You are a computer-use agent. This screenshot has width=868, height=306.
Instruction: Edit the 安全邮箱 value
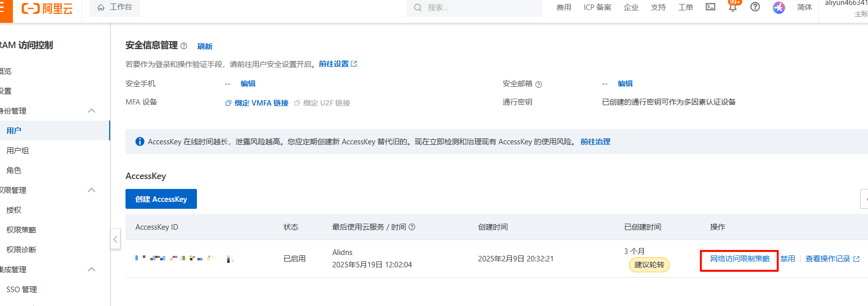tap(625, 84)
